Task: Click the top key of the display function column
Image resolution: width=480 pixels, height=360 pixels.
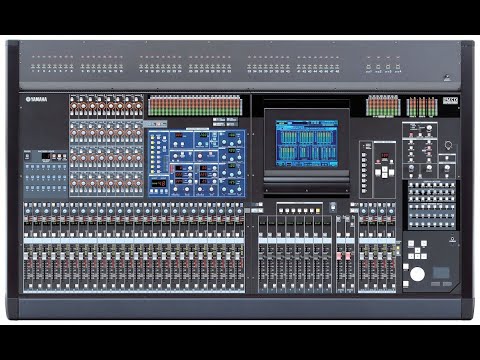Action: click(x=364, y=155)
